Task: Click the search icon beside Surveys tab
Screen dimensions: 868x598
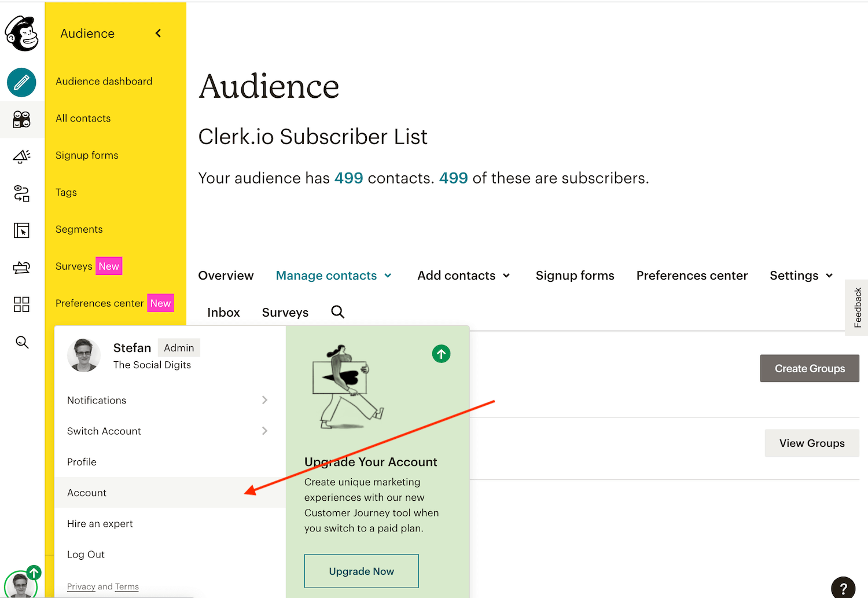Action: (x=337, y=312)
